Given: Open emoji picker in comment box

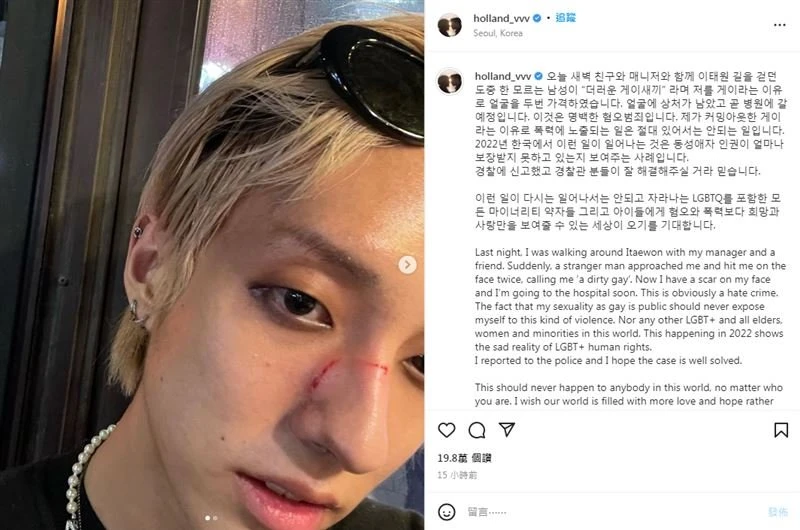Looking at the screenshot, I should click(446, 512).
